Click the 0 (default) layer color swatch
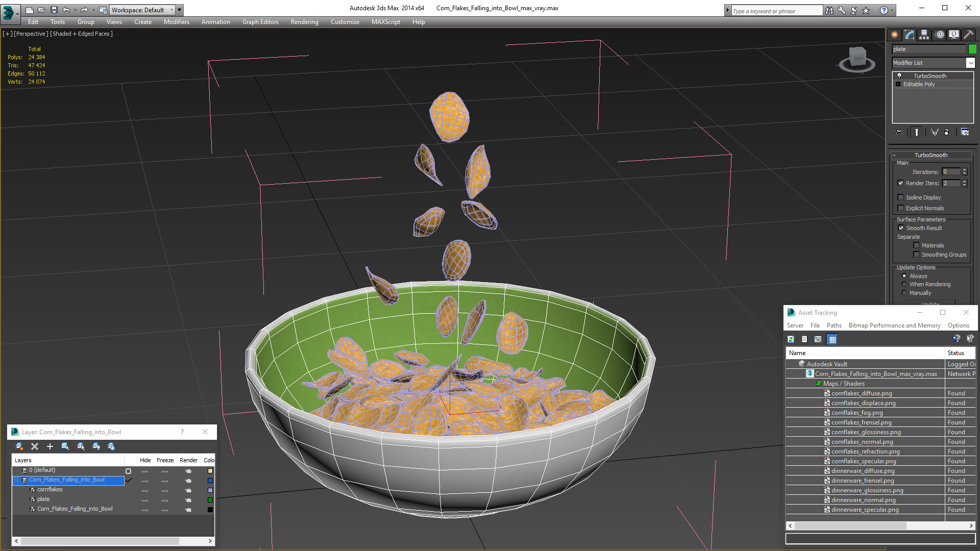The image size is (980, 551). click(x=210, y=471)
